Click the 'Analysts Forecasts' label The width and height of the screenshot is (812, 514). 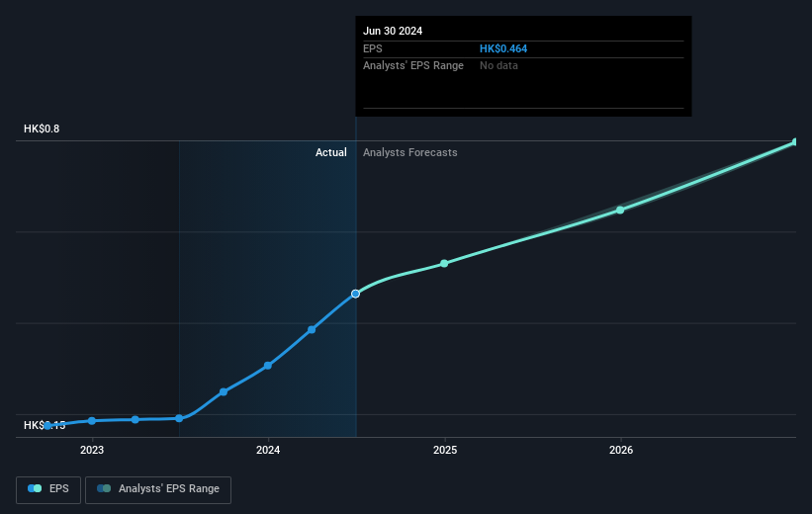pyautogui.click(x=409, y=152)
